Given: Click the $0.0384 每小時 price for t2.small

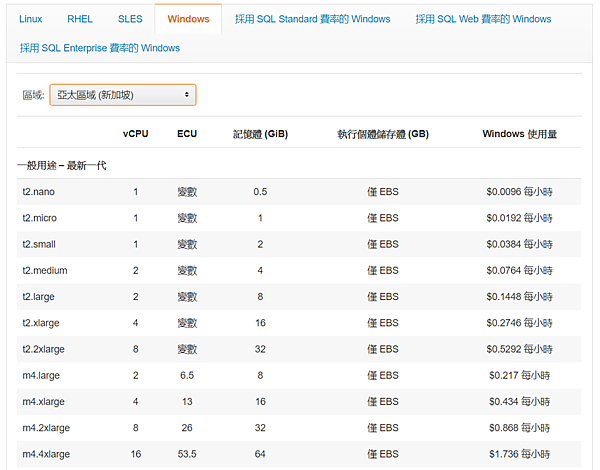Looking at the screenshot, I should point(519,244).
